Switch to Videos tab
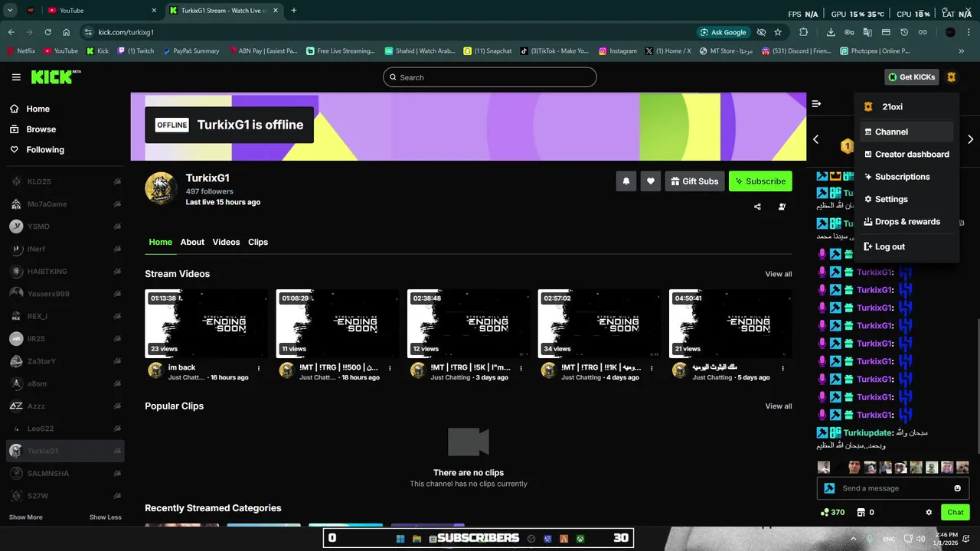 coord(226,242)
